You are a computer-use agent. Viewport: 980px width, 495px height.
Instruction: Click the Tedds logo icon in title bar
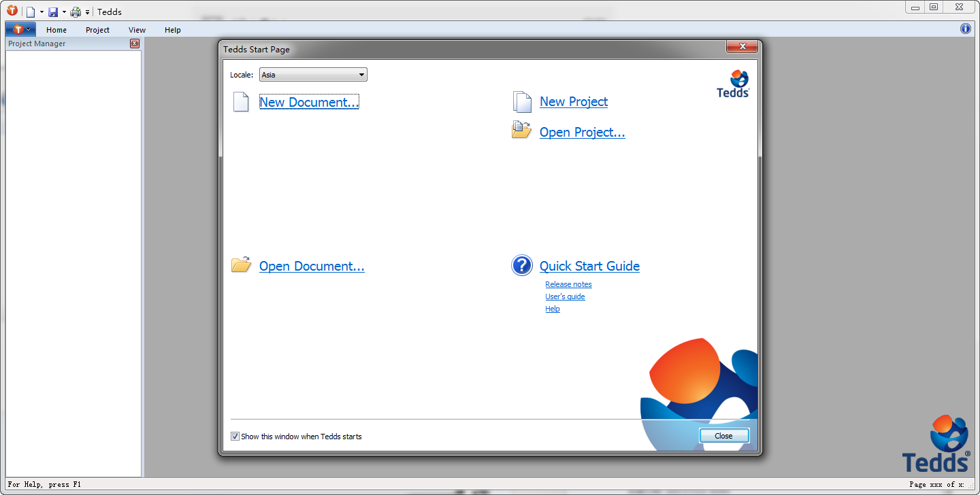pos(12,11)
